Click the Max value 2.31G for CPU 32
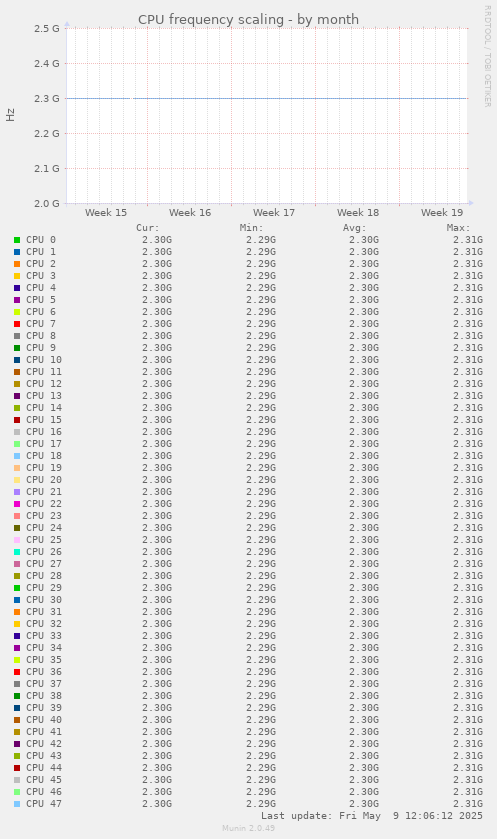 coord(468,624)
